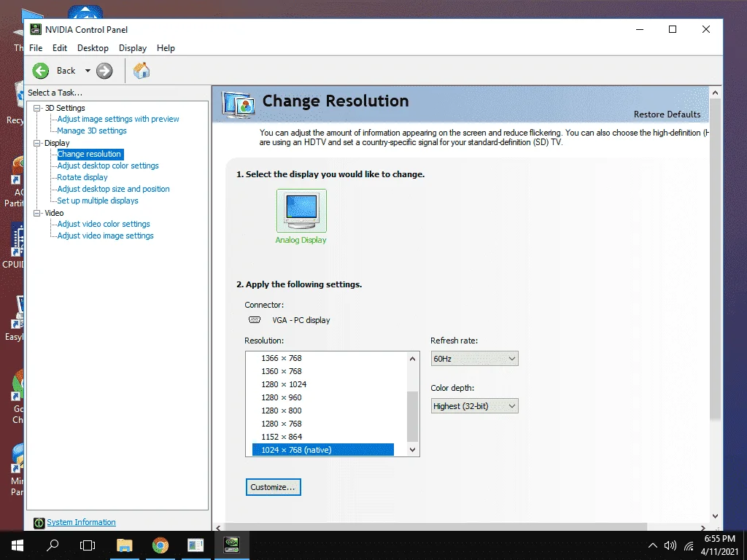Click the Change Resolution header icon
This screenshot has height=560, width=747.
click(x=239, y=104)
